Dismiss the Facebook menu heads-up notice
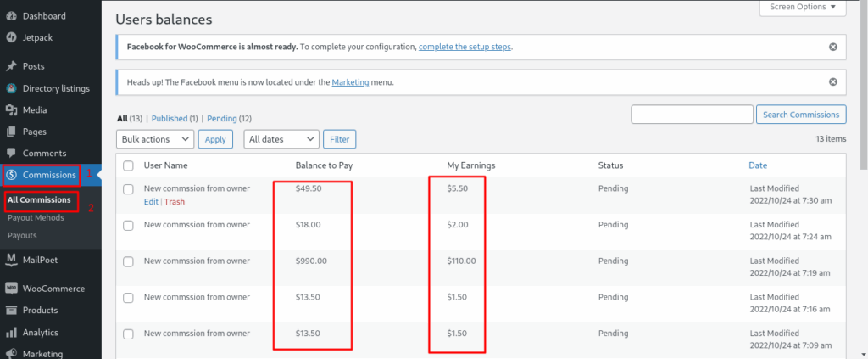The width and height of the screenshot is (868, 359). point(832,82)
